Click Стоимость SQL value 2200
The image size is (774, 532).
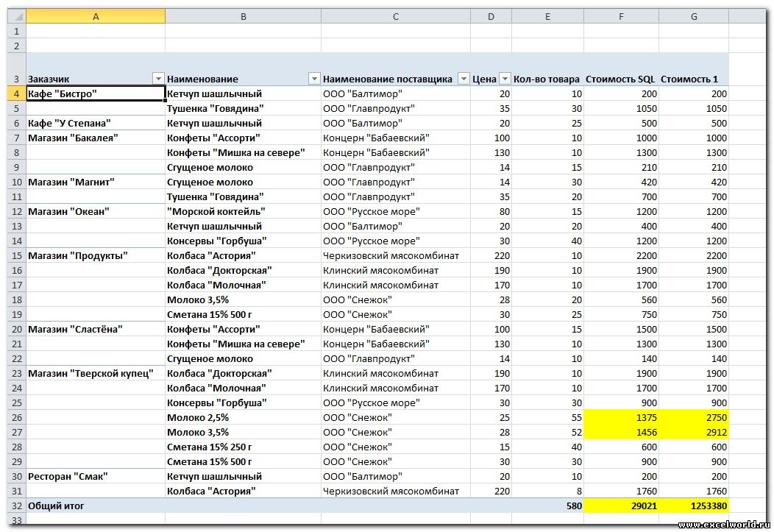(621, 255)
